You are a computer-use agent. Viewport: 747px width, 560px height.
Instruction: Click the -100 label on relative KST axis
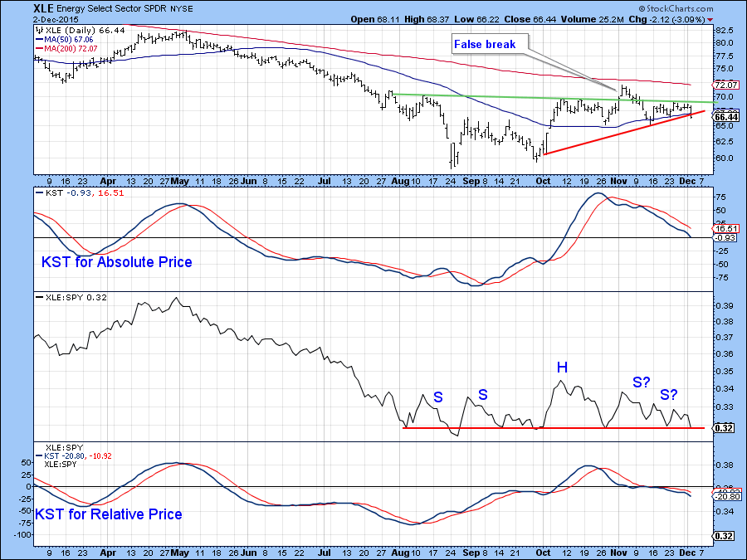(x=21, y=535)
